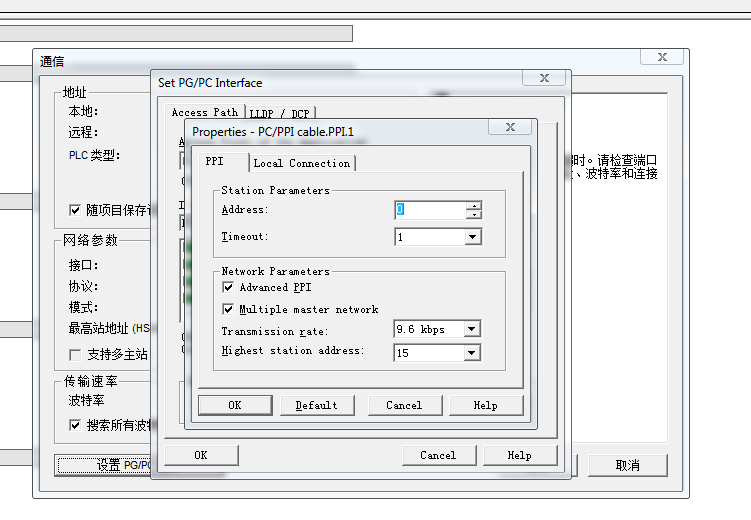Toggle the 支持多主站 checkbox
Image resolution: width=751 pixels, height=520 pixels.
tap(75, 355)
